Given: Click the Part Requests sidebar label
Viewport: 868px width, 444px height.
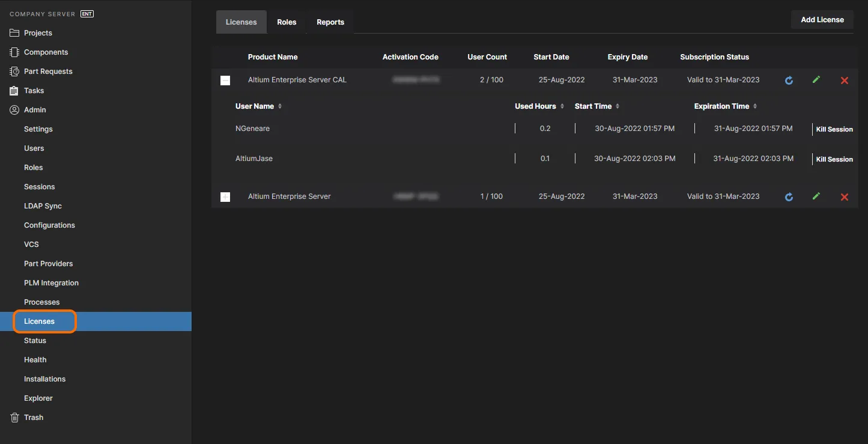Looking at the screenshot, I should (48, 71).
